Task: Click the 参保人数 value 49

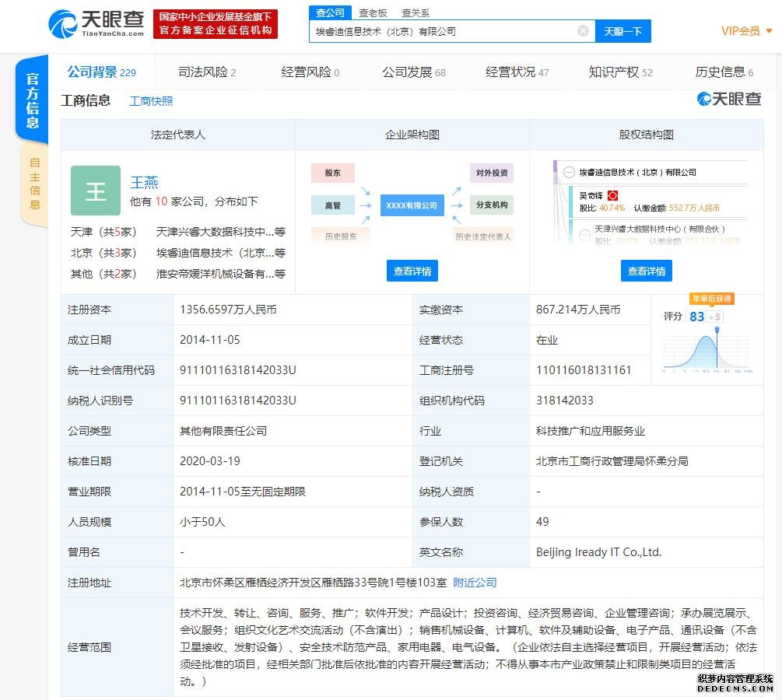Action: tap(542, 522)
